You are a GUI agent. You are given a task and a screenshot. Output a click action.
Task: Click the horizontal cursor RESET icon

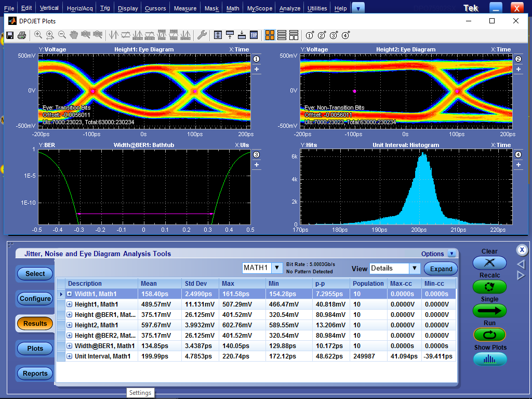150,35
